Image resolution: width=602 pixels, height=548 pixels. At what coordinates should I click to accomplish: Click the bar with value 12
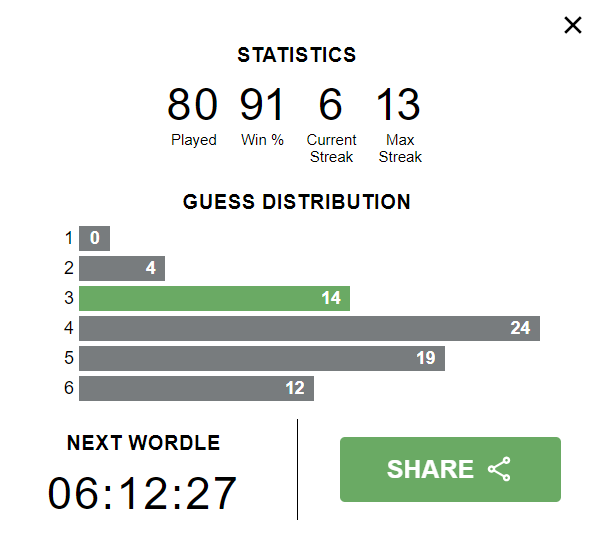click(x=196, y=388)
